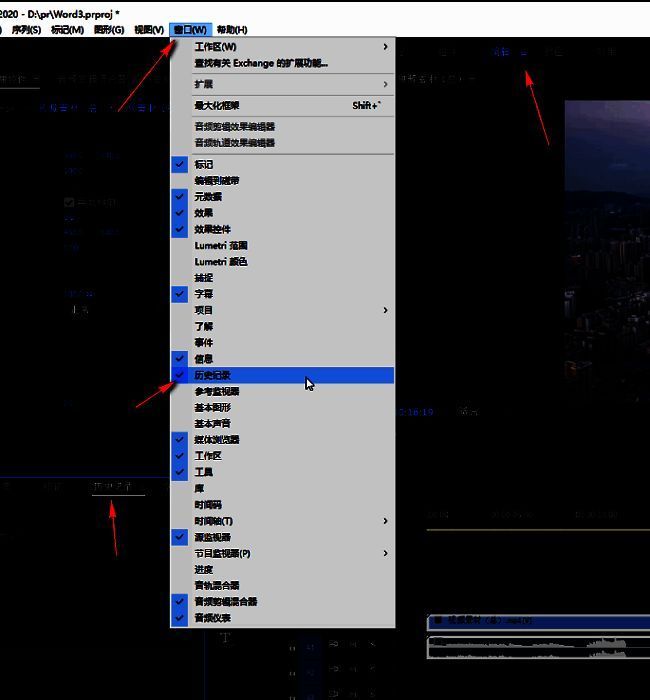This screenshot has height=700, width=650.
Task: Select Lumetri 范围 in the menu
Action: coord(220,245)
